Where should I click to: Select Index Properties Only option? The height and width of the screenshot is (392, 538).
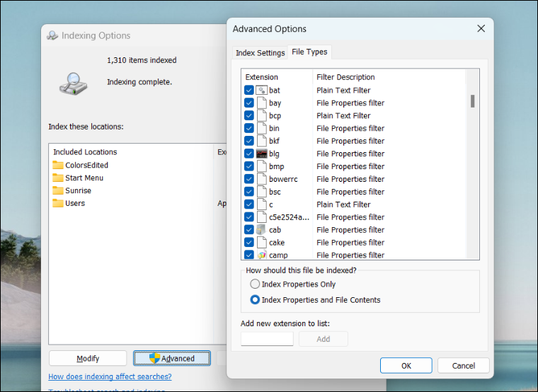point(255,284)
